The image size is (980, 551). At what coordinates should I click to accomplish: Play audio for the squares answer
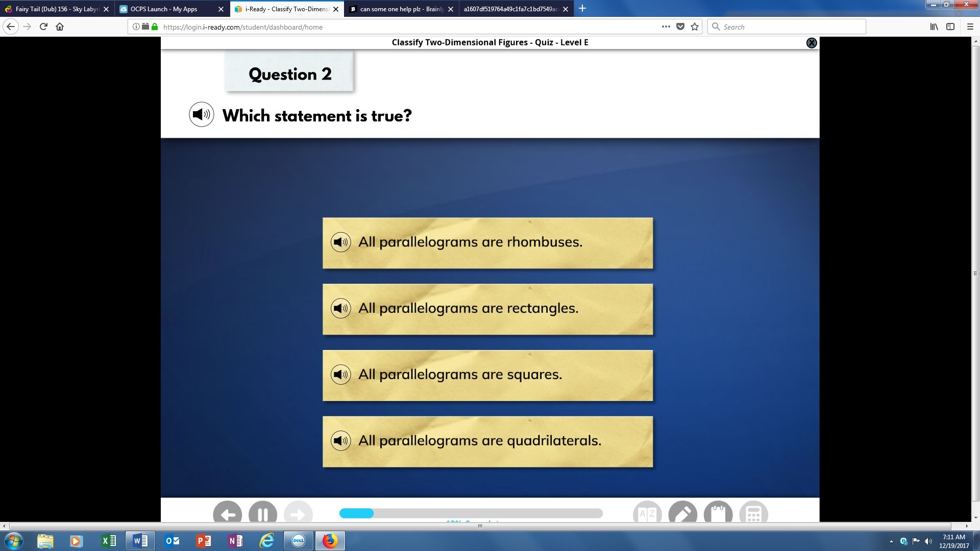[340, 374]
